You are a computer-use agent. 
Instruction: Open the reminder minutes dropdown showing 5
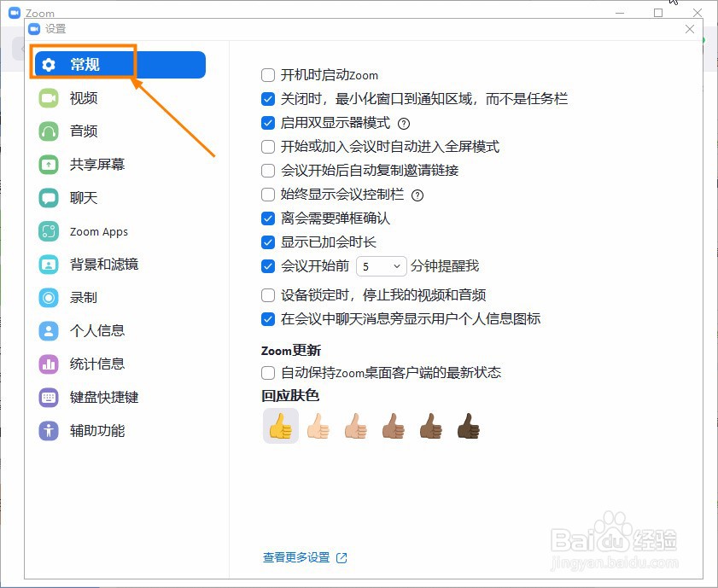coord(382,266)
